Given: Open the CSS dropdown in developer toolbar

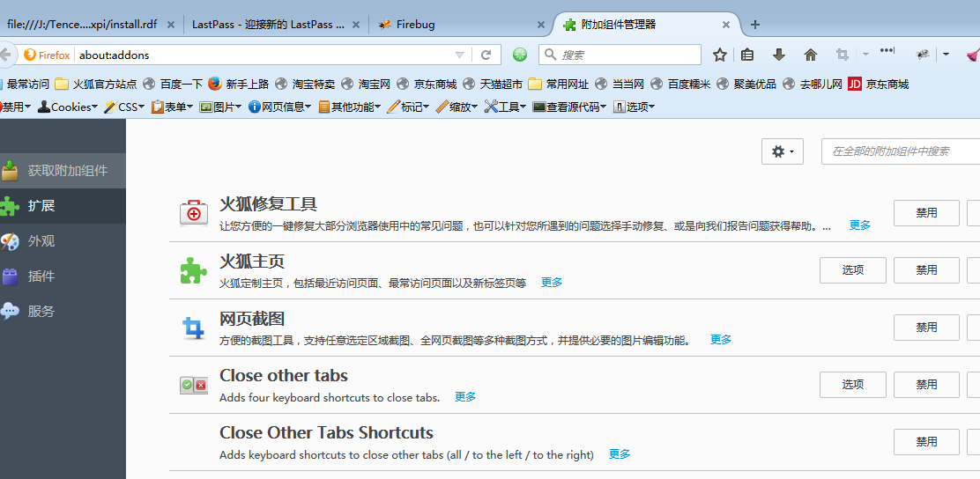Looking at the screenshot, I should click(x=124, y=107).
